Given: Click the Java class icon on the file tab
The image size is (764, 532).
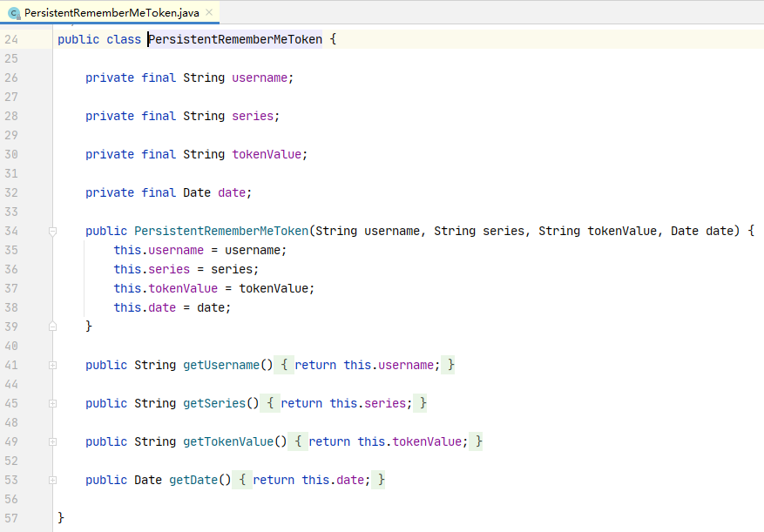Looking at the screenshot, I should tap(14, 13).
